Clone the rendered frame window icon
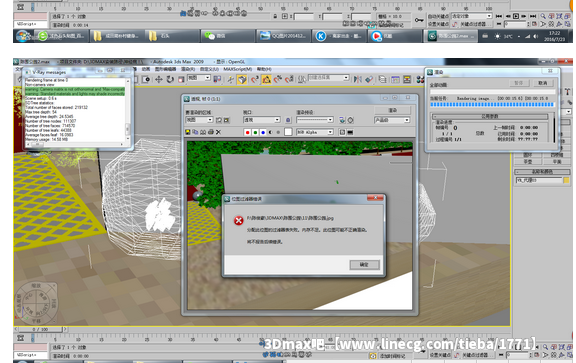 coord(203,132)
